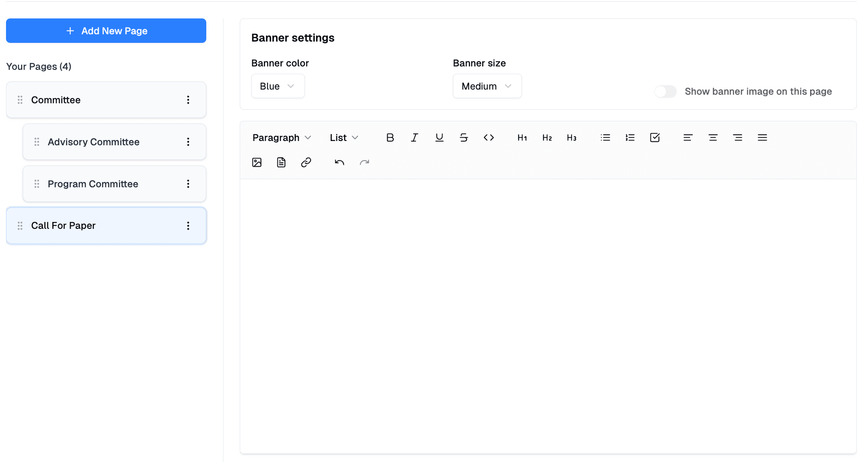Open the Committee page options menu
The height and width of the screenshot is (462, 868).
click(x=188, y=99)
